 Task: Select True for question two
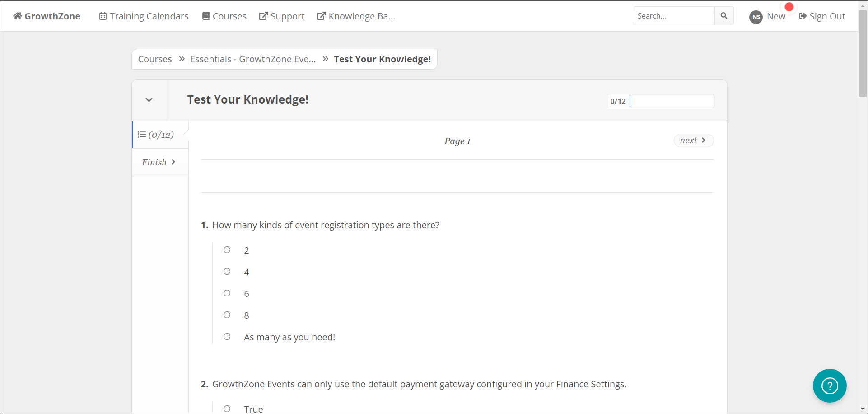pos(227,409)
